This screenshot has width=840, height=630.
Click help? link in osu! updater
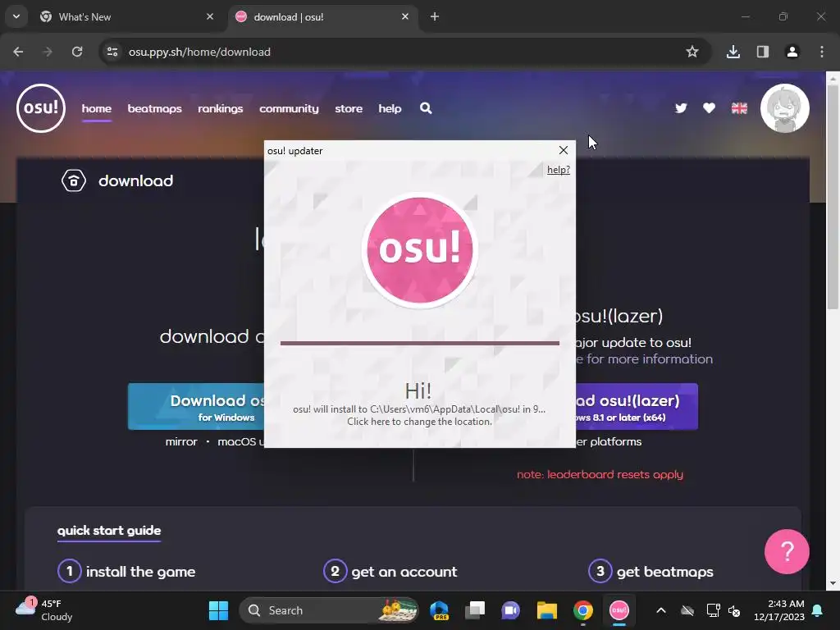[558, 170]
